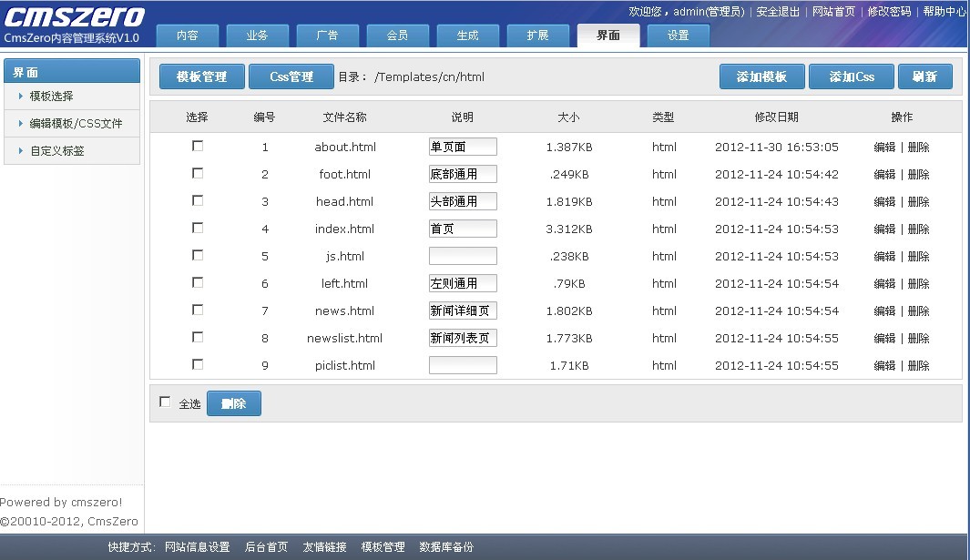Click the 安全退出 logout link
This screenshot has width=970, height=560.
coord(778,12)
